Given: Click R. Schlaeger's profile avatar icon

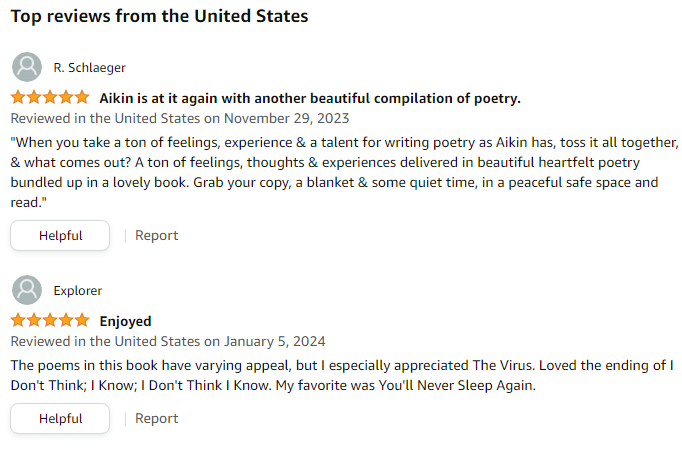Looking at the screenshot, I should click(x=27, y=67).
